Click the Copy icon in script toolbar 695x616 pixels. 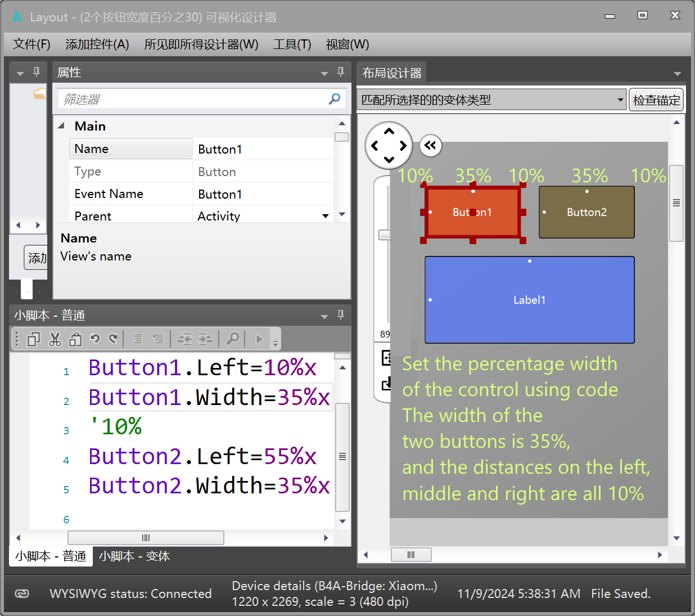(34, 339)
